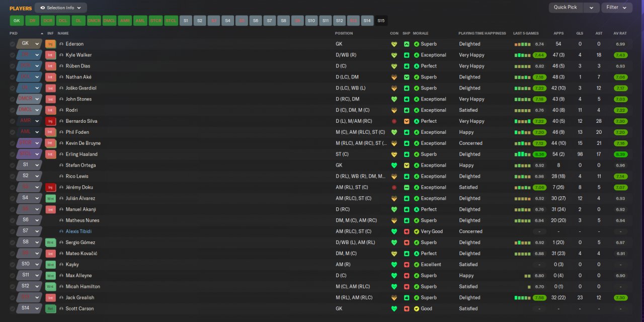Image resolution: width=644 pixels, height=322 pixels.
Task: Click Kyle Walker's last 5 games form bars
Action: 522,55
